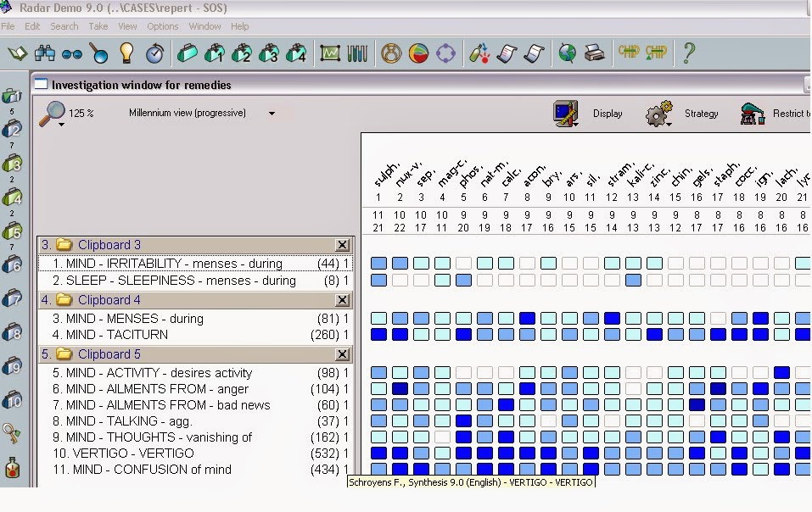Select the magnifying glass find tool
812x512 pixels.
coord(98,53)
